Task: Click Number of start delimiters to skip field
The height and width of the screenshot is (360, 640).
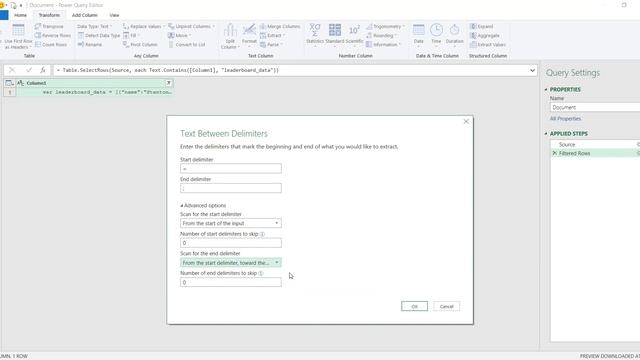Action: (x=231, y=243)
